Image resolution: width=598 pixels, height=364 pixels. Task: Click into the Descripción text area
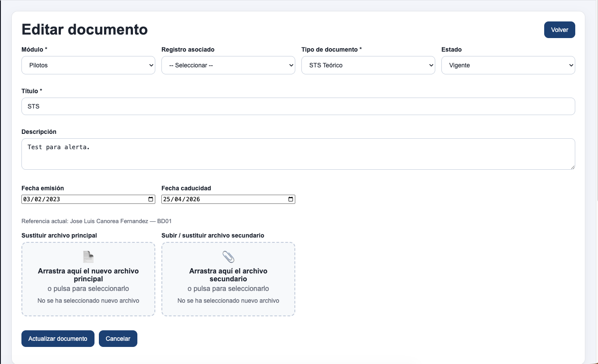click(x=298, y=154)
